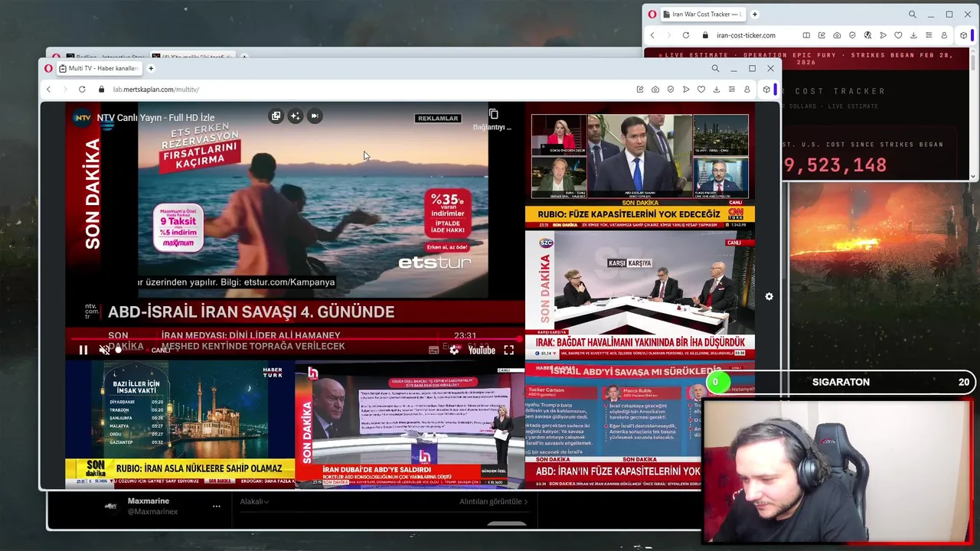This screenshot has height=551, width=980.
Task: Skip forward using the next-track overlay icon
Action: click(x=314, y=116)
